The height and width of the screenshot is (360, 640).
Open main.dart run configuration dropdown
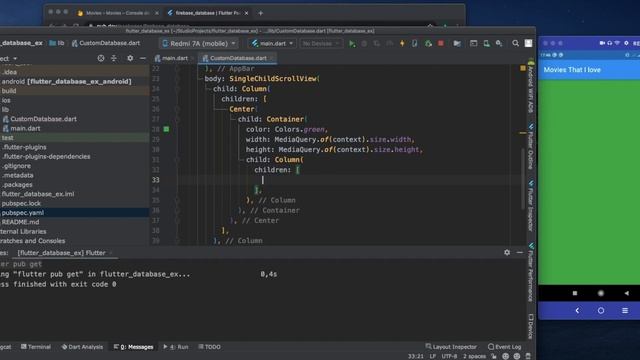coord(272,43)
